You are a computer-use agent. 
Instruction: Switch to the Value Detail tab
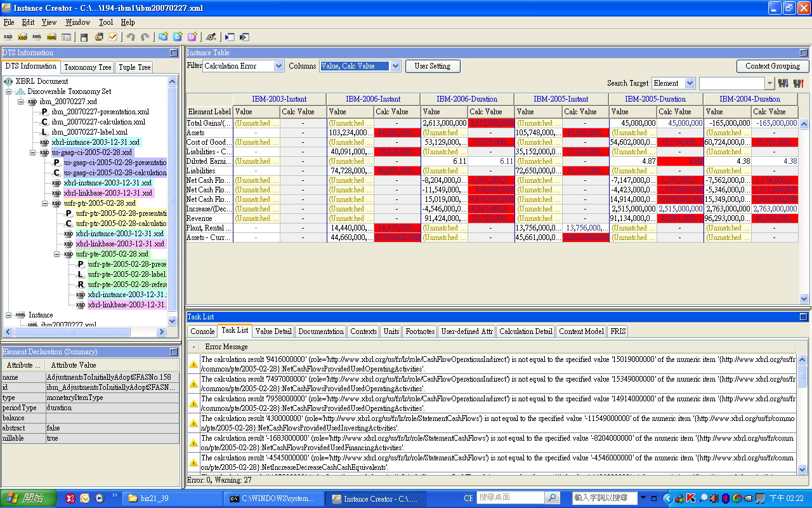click(x=273, y=331)
